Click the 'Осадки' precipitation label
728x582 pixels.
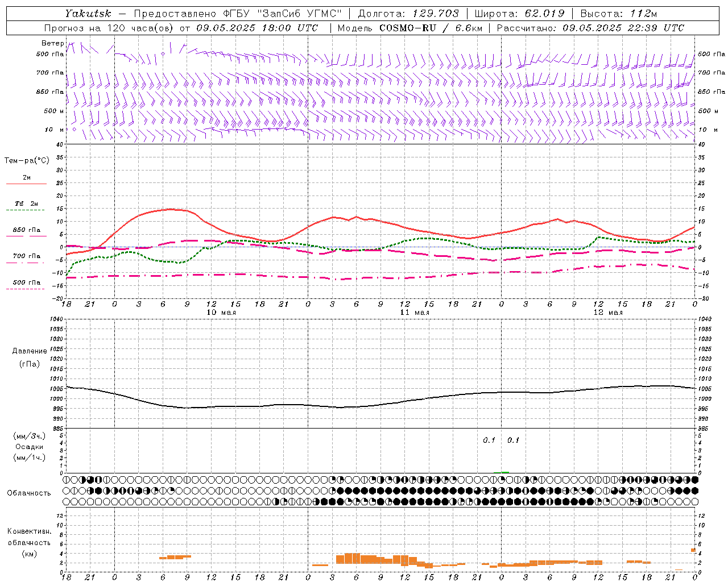(30, 447)
